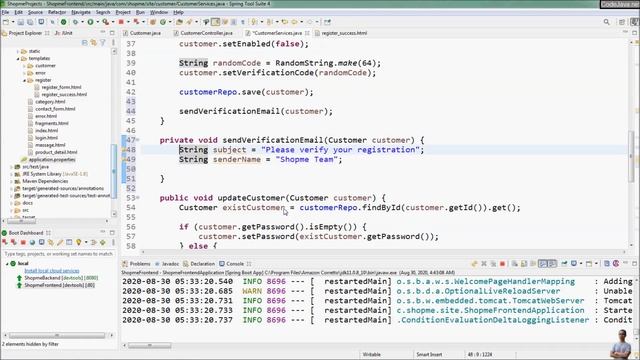Click Boot Dashboard Open Browser globe icon
640x360 pixels.
[32, 242]
